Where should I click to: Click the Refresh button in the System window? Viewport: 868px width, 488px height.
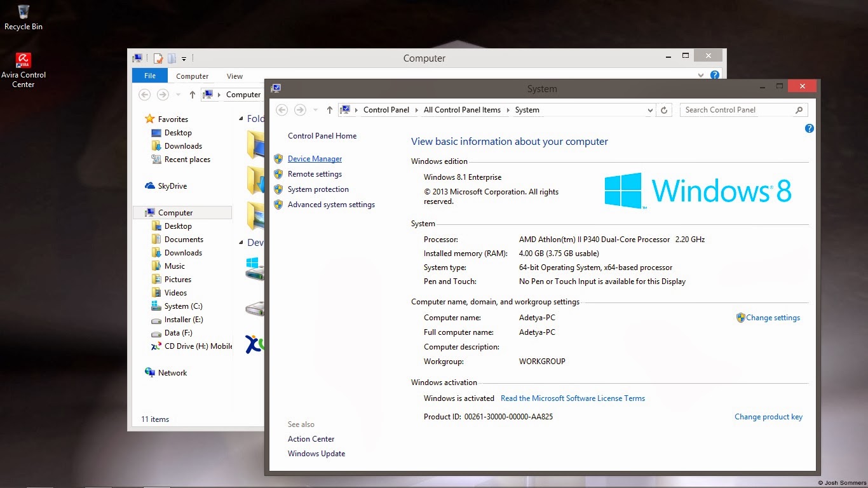pyautogui.click(x=664, y=110)
